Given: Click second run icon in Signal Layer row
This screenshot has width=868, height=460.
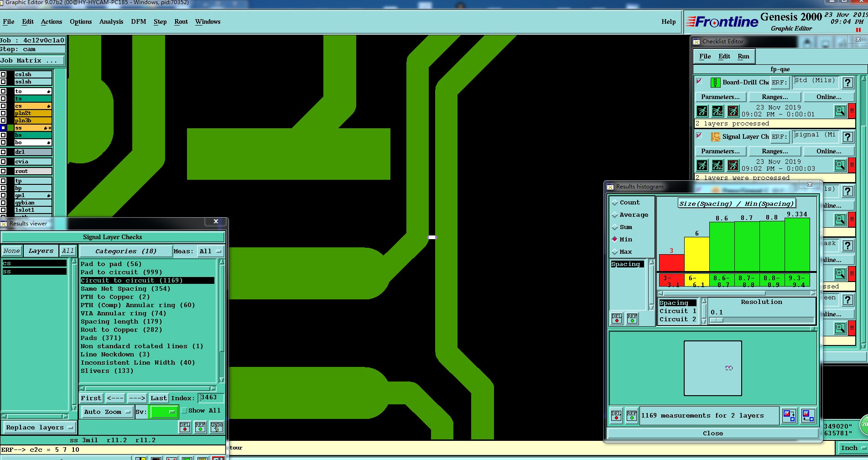Looking at the screenshot, I should [x=717, y=165].
